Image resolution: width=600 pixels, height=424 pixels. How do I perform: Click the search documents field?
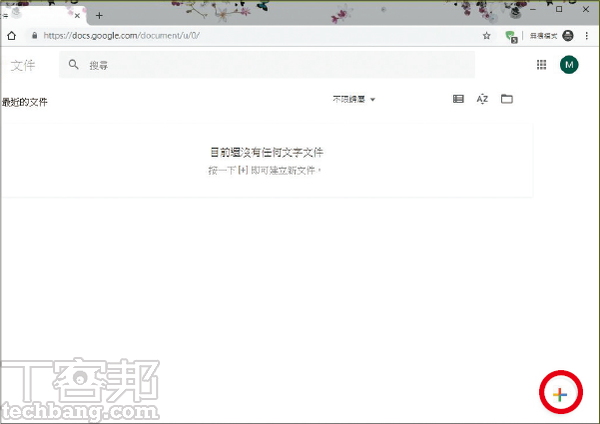pos(267,65)
